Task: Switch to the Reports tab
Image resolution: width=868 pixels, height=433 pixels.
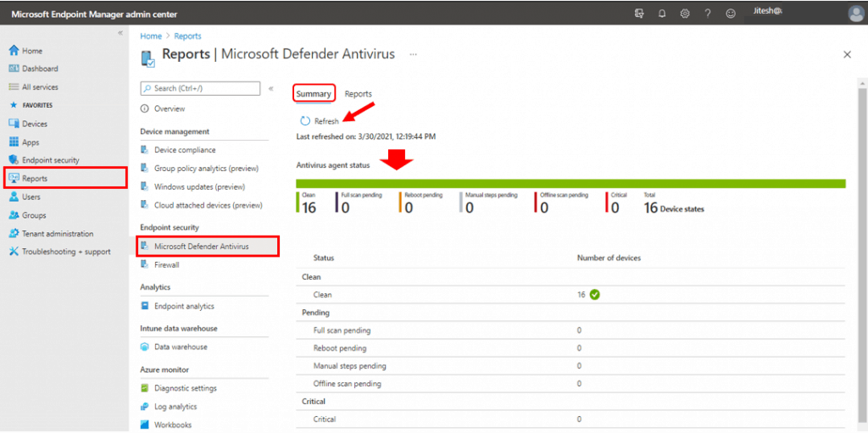Action: click(359, 94)
